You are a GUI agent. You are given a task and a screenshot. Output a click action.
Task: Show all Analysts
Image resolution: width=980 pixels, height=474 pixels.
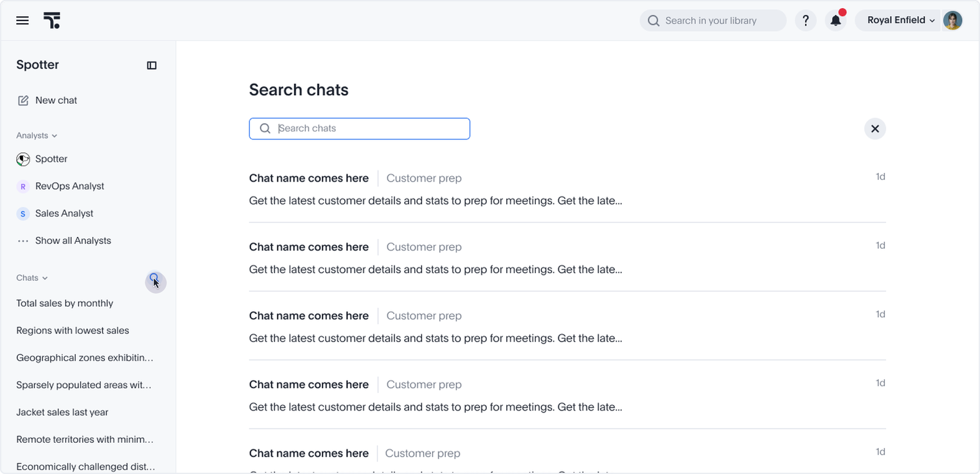point(73,241)
